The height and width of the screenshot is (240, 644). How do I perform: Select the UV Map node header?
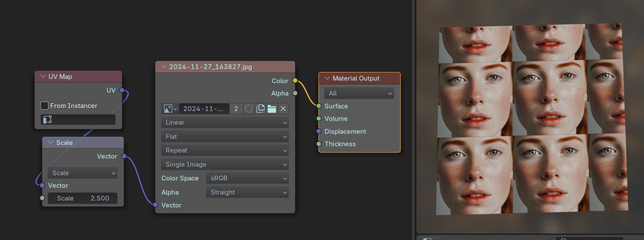pyautogui.click(x=78, y=77)
